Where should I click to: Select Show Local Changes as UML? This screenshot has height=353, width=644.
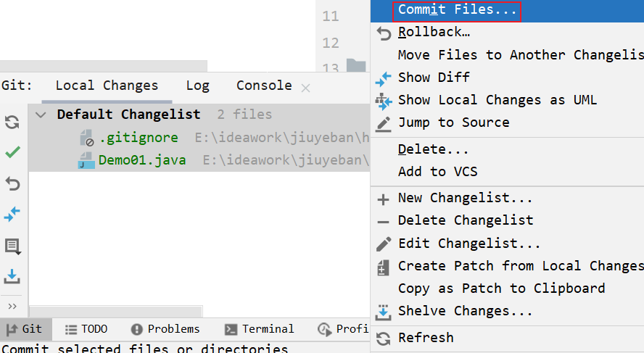(497, 100)
